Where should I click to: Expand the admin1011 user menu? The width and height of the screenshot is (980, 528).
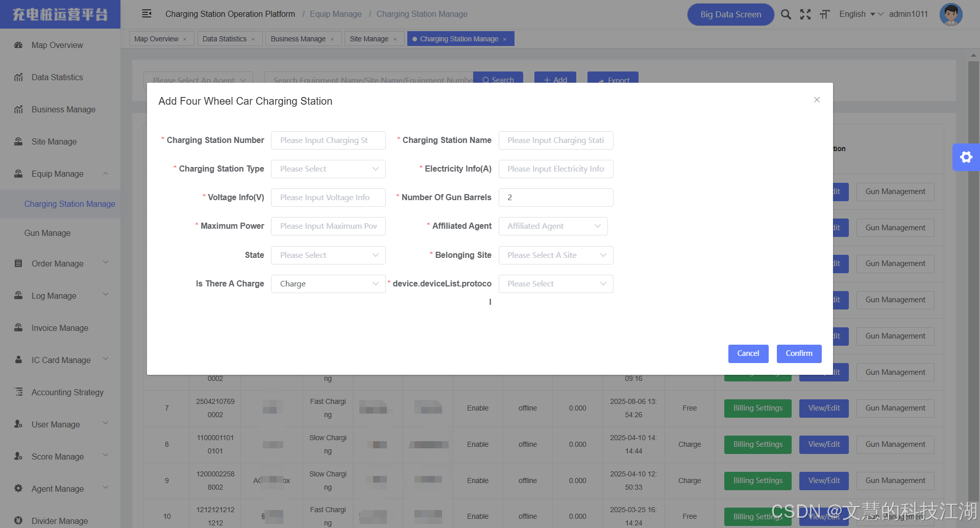(903, 14)
